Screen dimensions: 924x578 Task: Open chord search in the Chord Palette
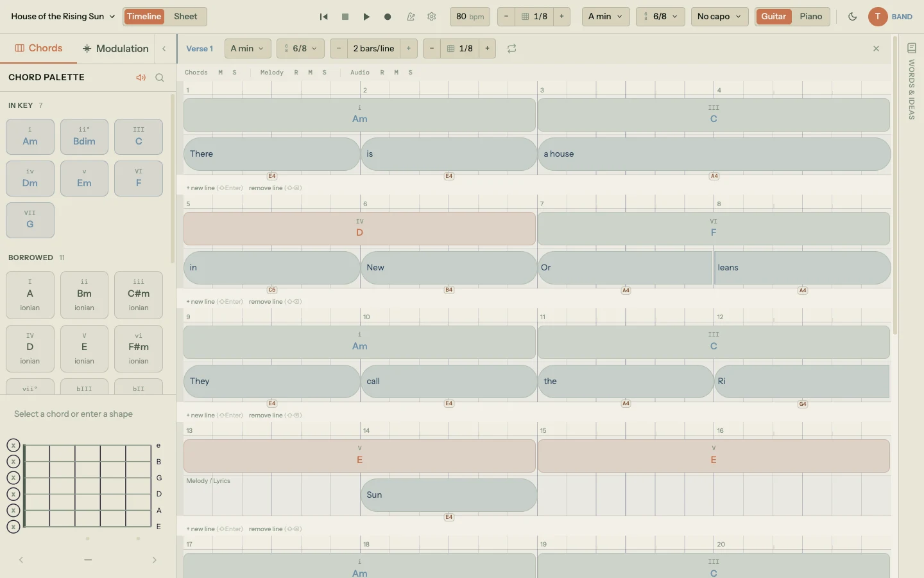click(x=160, y=78)
